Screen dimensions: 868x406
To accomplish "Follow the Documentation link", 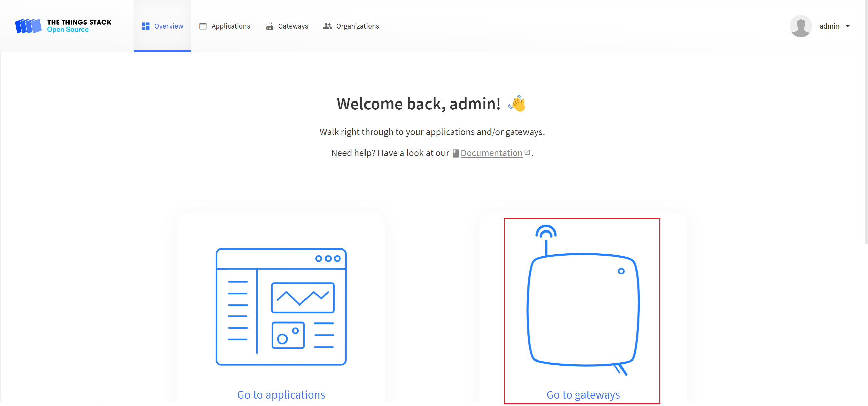I will 491,153.
